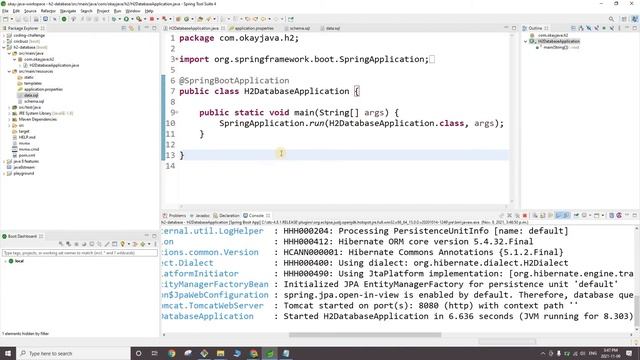Click the Spring Tool Suite taskbar icon
This screenshot has width=640, height=360.
(x=269, y=353)
